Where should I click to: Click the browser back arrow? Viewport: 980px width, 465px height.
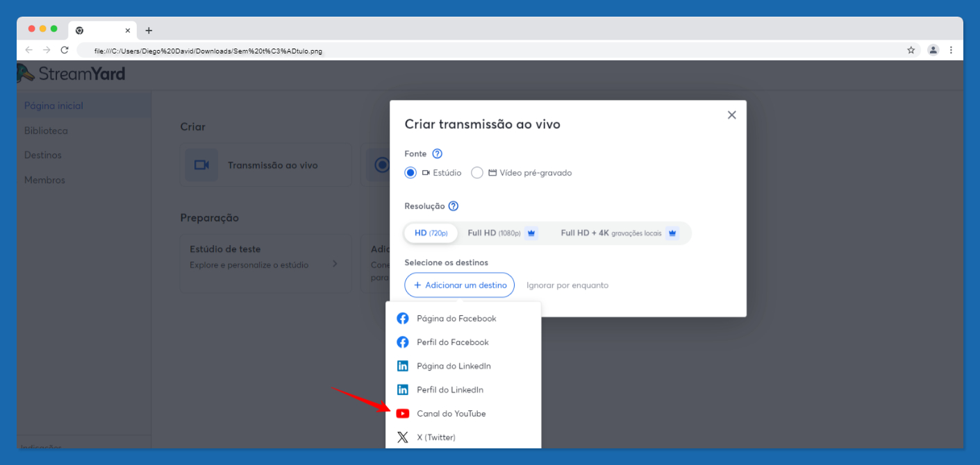[x=28, y=50]
